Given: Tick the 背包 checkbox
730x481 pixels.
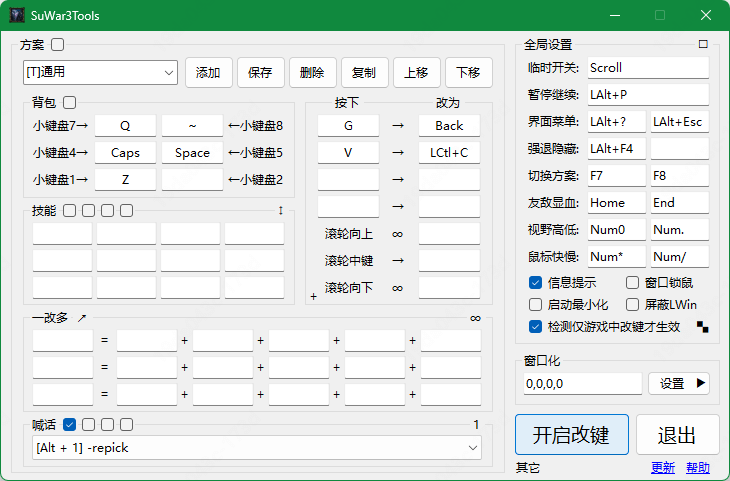Looking at the screenshot, I should 70,102.
